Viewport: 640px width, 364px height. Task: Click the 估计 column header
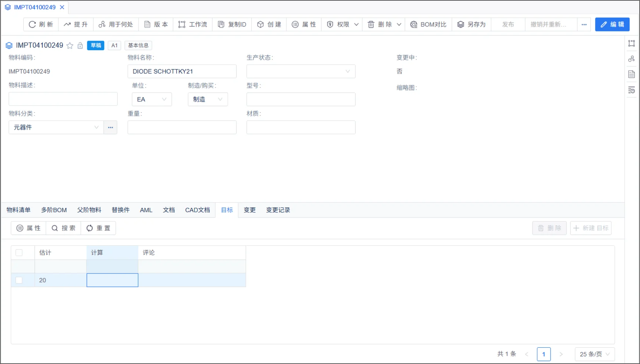click(61, 253)
